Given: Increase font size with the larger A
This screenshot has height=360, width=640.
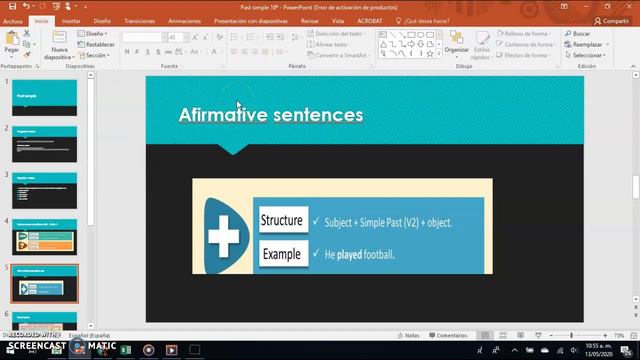Looking at the screenshot, I should point(195,38).
